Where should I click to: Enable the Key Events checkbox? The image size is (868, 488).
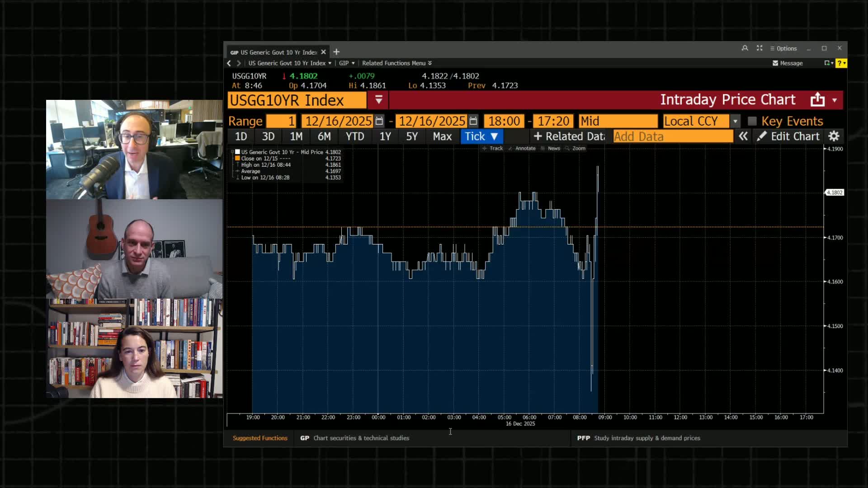click(x=752, y=121)
